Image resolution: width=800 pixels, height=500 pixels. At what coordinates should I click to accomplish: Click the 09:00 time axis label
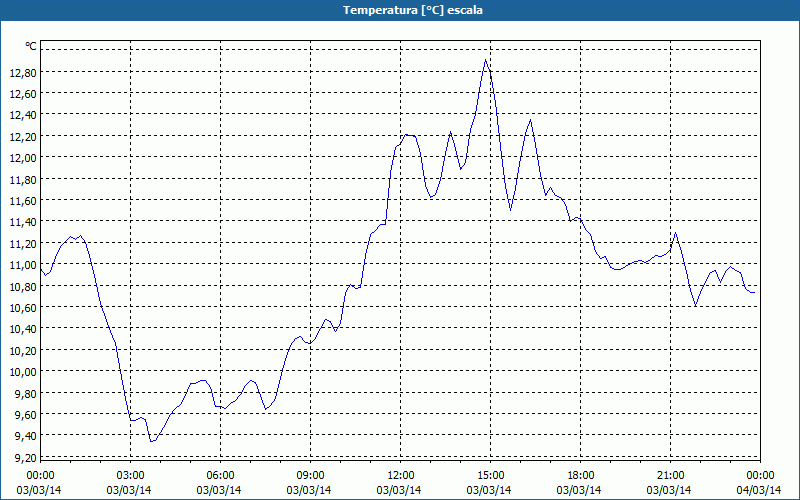click(310, 476)
